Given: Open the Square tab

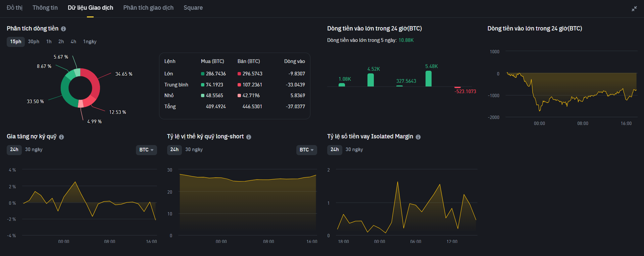Looking at the screenshot, I should [x=193, y=8].
